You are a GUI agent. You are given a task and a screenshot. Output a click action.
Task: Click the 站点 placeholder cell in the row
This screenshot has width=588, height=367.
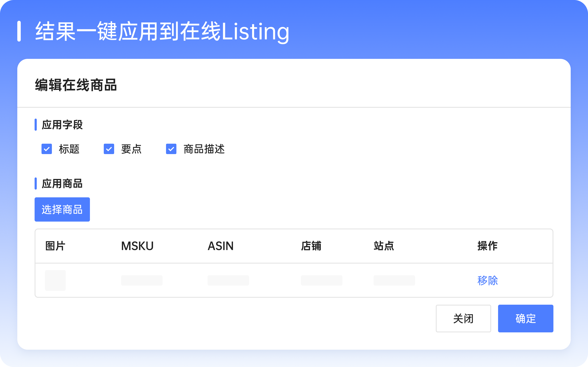click(x=394, y=280)
